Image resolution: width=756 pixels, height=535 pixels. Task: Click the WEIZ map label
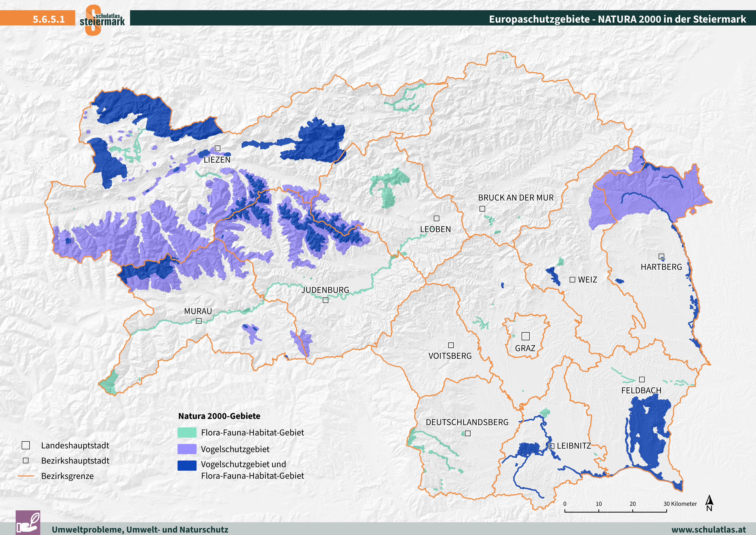click(x=587, y=280)
